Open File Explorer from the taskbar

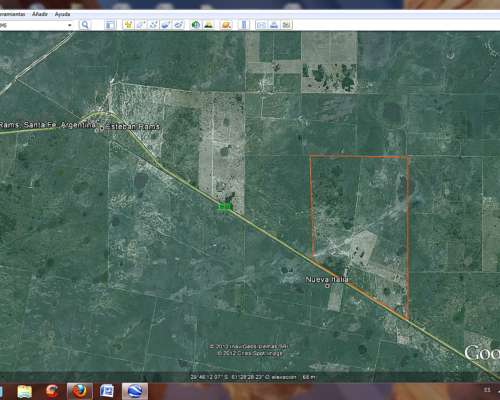(25, 391)
